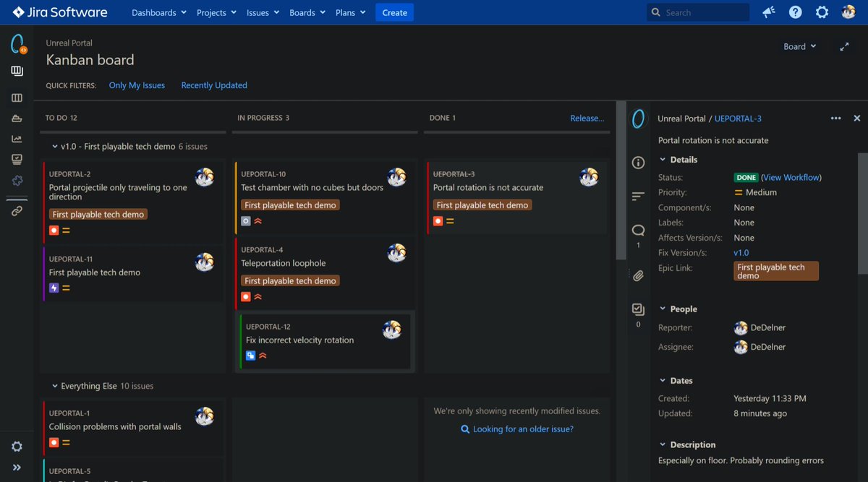Open Jira administration gear in top bar
The image size is (868, 482).
[x=822, y=12]
